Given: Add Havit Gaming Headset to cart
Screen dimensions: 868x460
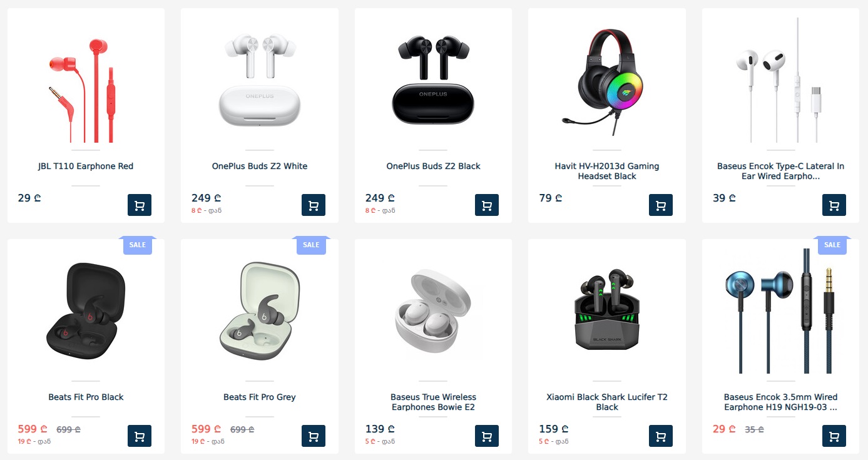Looking at the screenshot, I should 661,205.
